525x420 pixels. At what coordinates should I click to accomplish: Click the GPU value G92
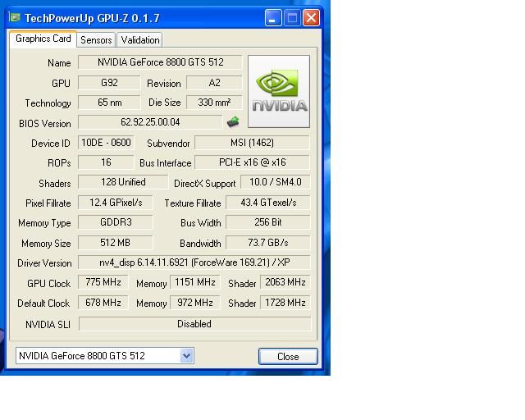click(109, 83)
